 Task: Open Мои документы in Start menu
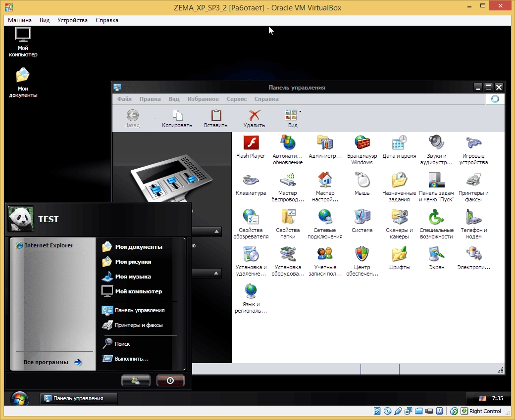[x=132, y=247]
